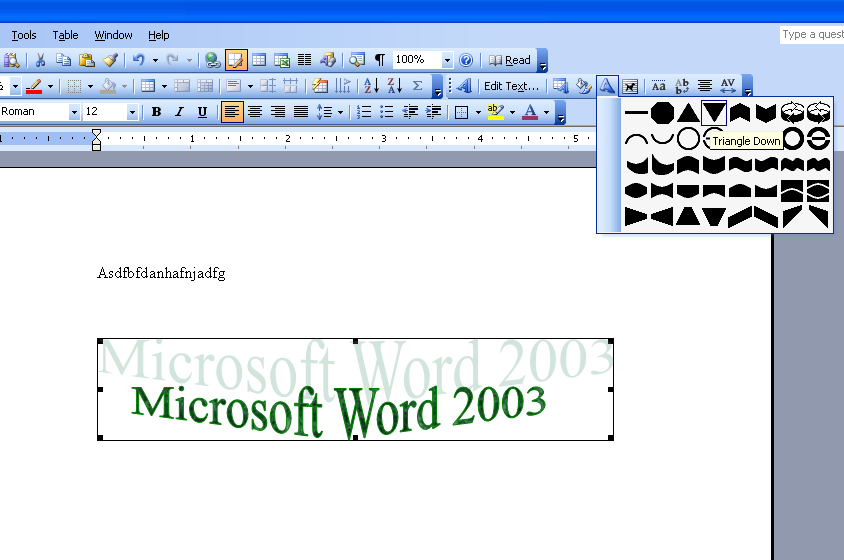The width and height of the screenshot is (844, 560).
Task: Click the Type a question help box
Action: (812, 34)
